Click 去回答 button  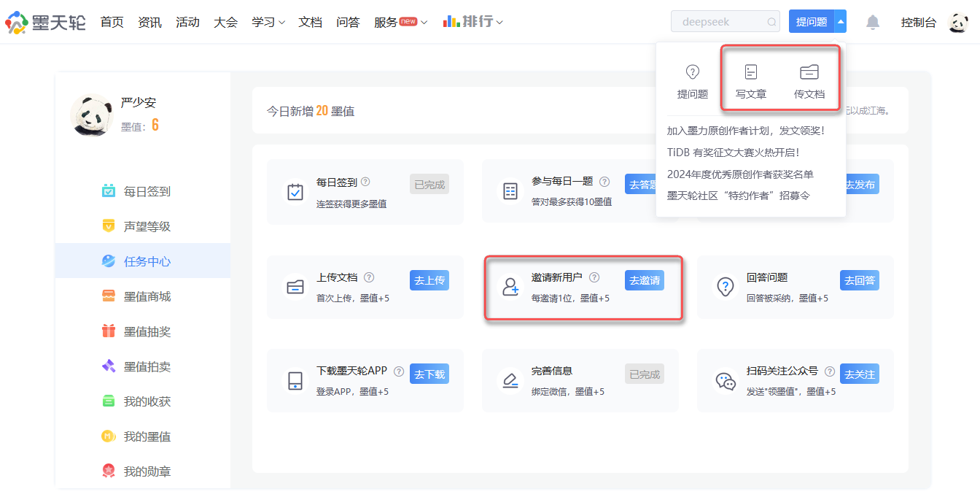point(860,280)
